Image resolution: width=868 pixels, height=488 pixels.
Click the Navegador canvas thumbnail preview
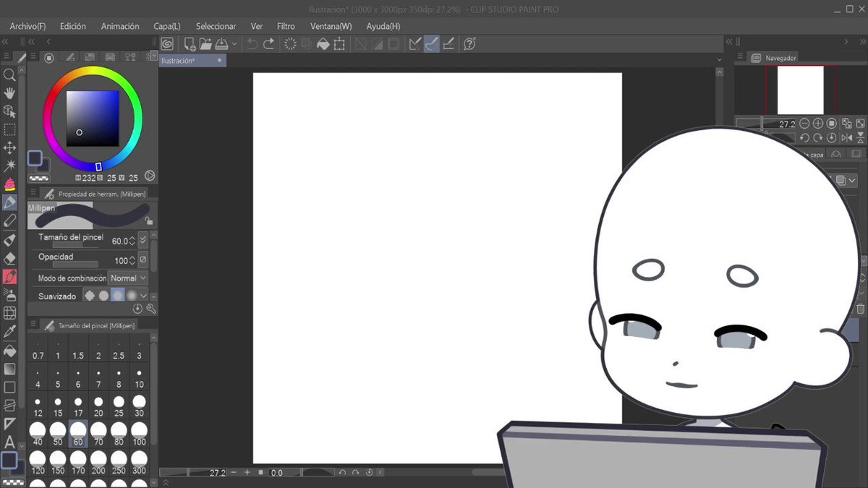(x=801, y=90)
